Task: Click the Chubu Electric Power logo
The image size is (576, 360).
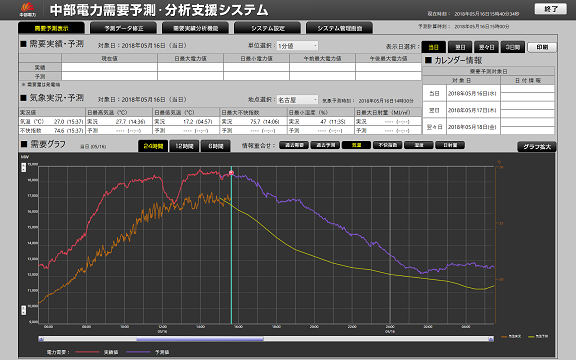Action: click(28, 10)
